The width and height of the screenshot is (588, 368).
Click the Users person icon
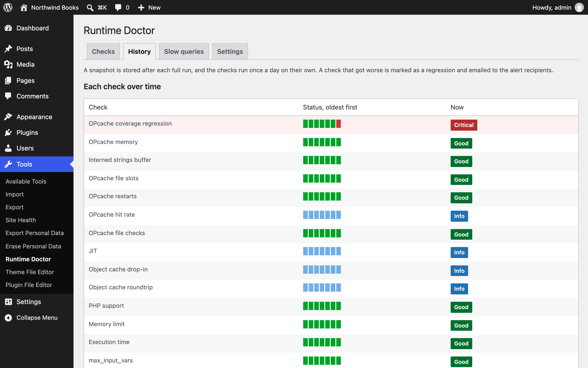click(x=8, y=148)
